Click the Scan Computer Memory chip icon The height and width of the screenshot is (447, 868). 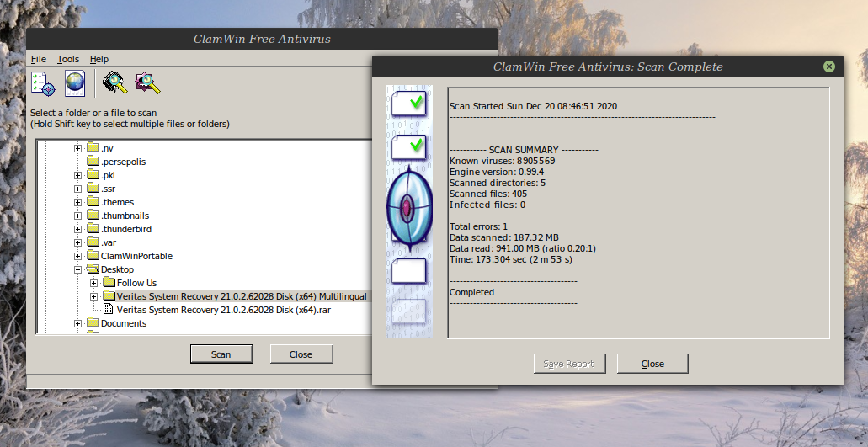click(115, 83)
